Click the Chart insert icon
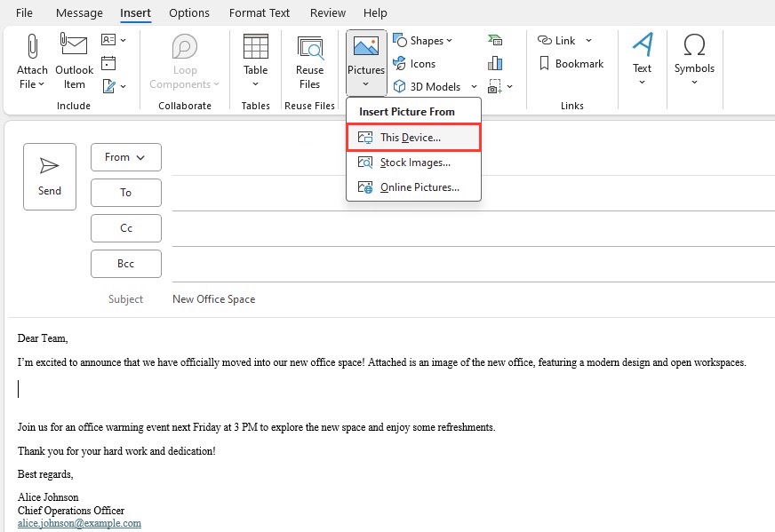This screenshot has height=532, width=775. [495, 63]
